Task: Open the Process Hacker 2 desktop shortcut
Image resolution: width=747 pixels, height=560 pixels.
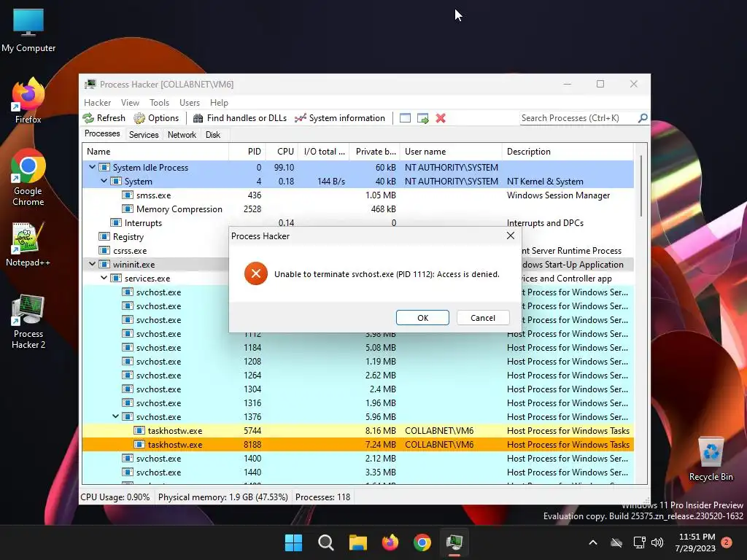Action: pyautogui.click(x=28, y=322)
